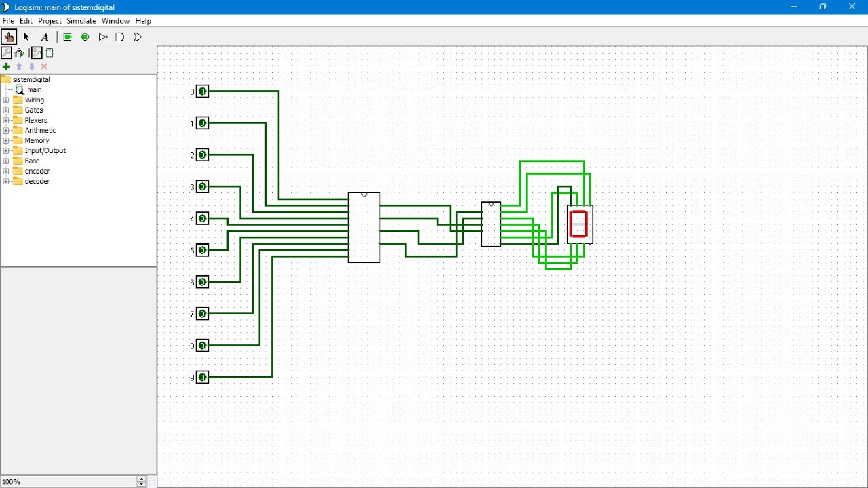
Task: Show the simulation hierarchy view
Action: pos(19,53)
